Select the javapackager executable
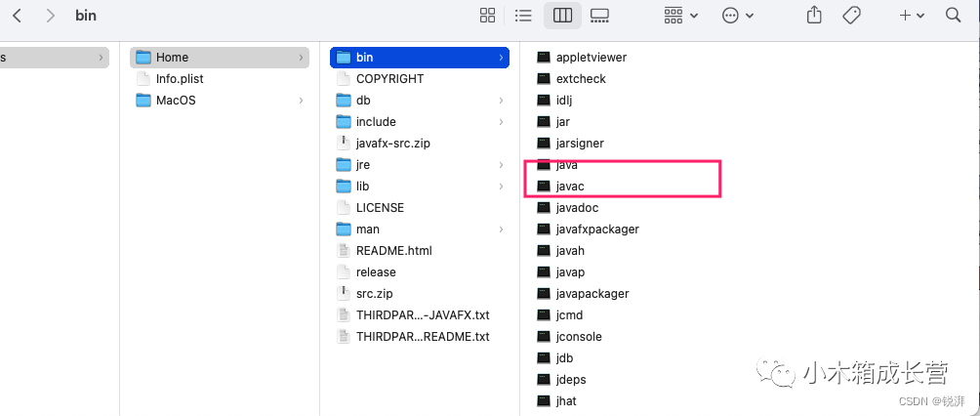The width and height of the screenshot is (980, 416). (x=583, y=294)
